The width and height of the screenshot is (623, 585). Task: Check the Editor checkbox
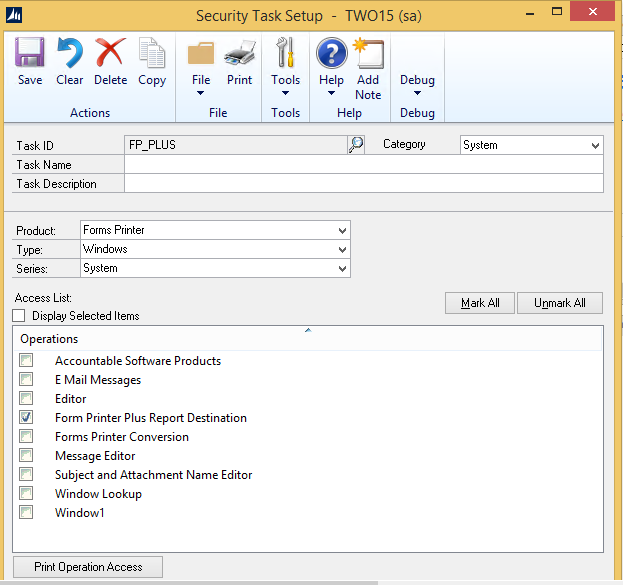[26, 398]
